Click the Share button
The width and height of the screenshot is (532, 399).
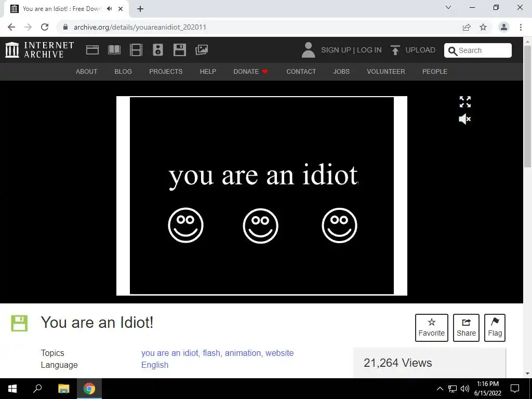tap(466, 328)
